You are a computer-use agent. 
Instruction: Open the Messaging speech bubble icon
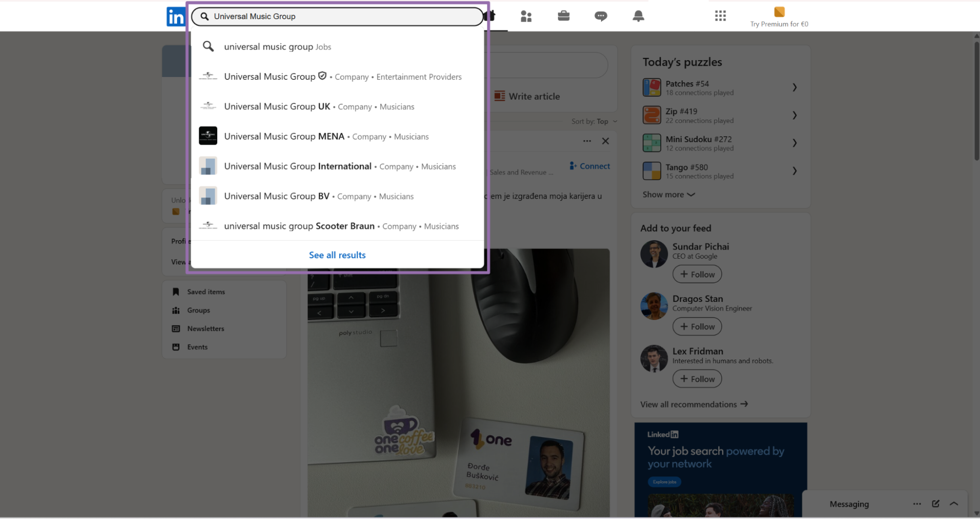click(x=601, y=16)
